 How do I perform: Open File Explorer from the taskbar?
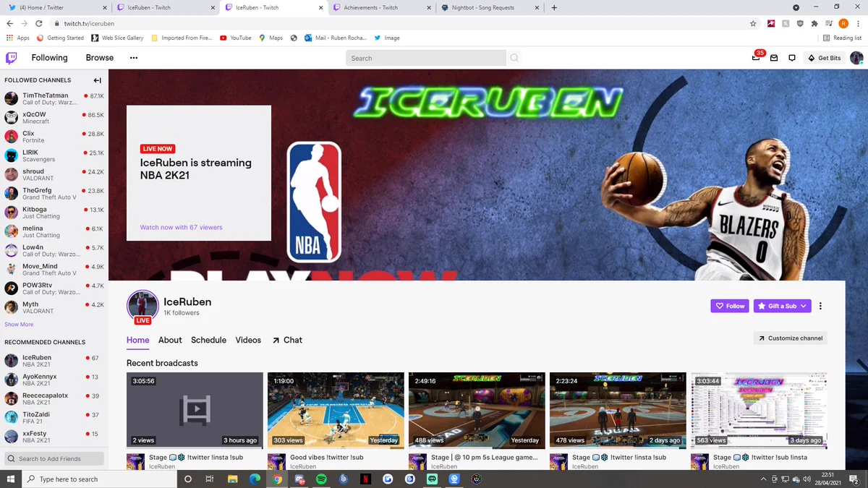(x=233, y=479)
